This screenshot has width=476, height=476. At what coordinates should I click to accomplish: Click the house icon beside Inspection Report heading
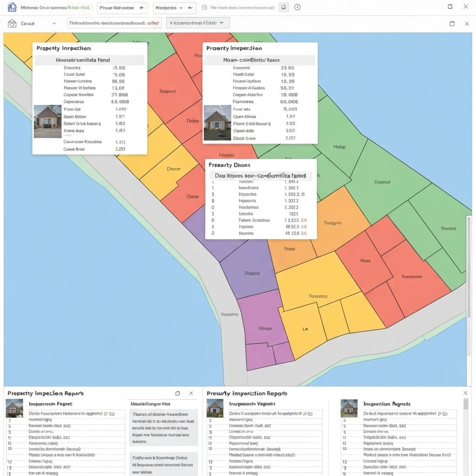coord(14,408)
